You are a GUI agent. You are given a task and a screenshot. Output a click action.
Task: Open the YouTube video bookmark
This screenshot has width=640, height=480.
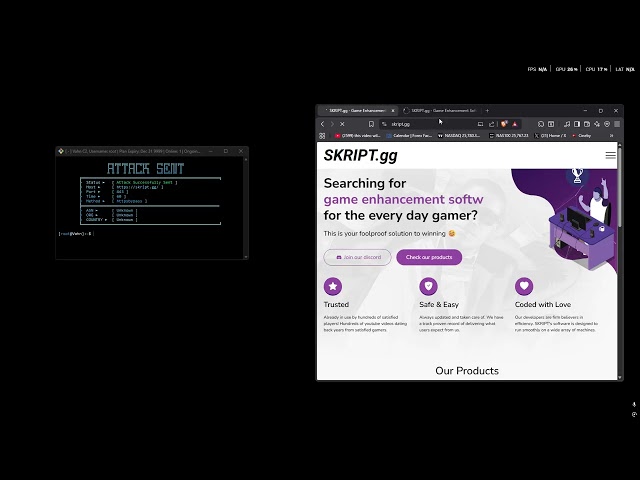(358, 136)
